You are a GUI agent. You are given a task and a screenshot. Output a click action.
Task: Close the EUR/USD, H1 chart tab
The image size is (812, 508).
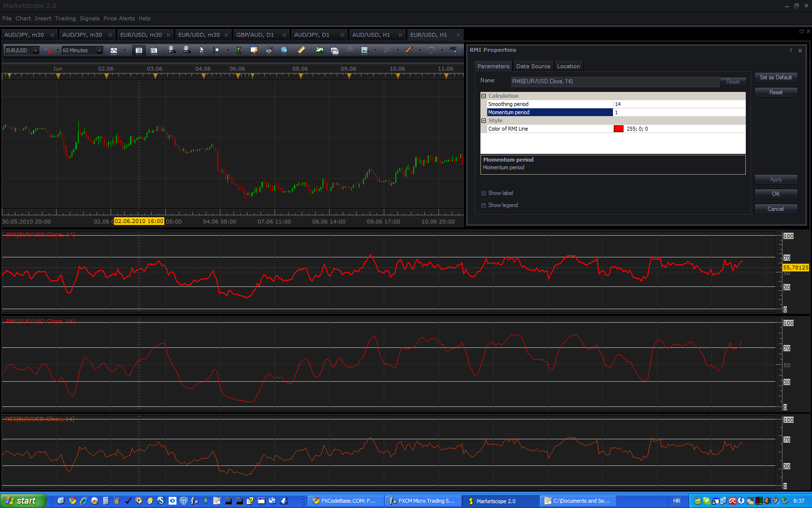pyautogui.click(x=458, y=35)
